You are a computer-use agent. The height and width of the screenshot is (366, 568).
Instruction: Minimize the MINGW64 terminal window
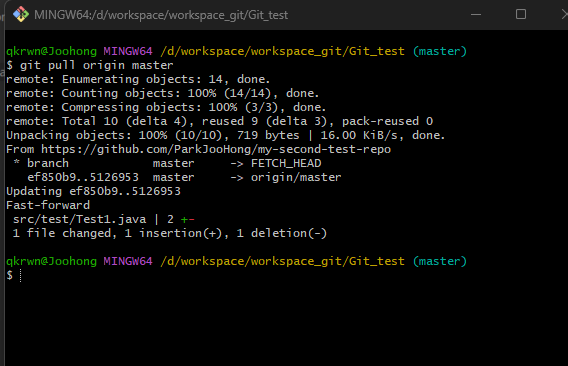point(476,14)
